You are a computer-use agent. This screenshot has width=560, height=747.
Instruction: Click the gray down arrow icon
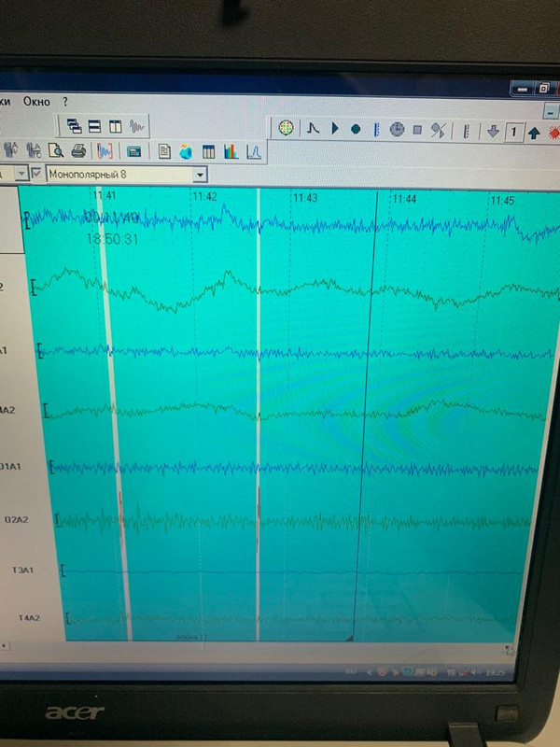[493, 131]
